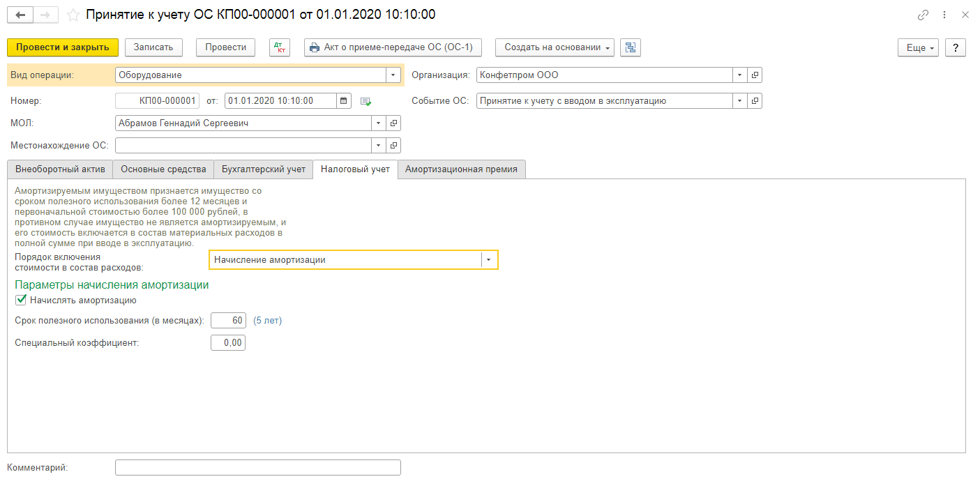Click the back navigation arrow
This screenshot has width=980, height=479.
click(x=20, y=15)
